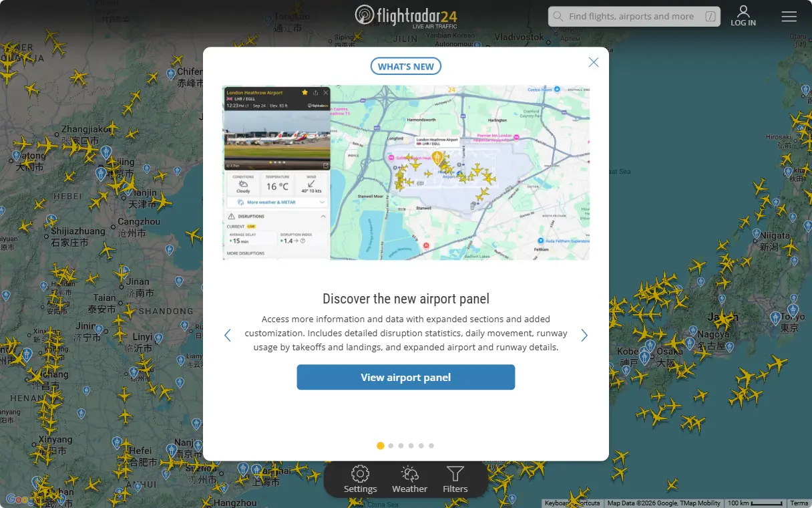The height and width of the screenshot is (508, 812).
Task: Click the airport pin near Hefei
Action: click(x=117, y=443)
